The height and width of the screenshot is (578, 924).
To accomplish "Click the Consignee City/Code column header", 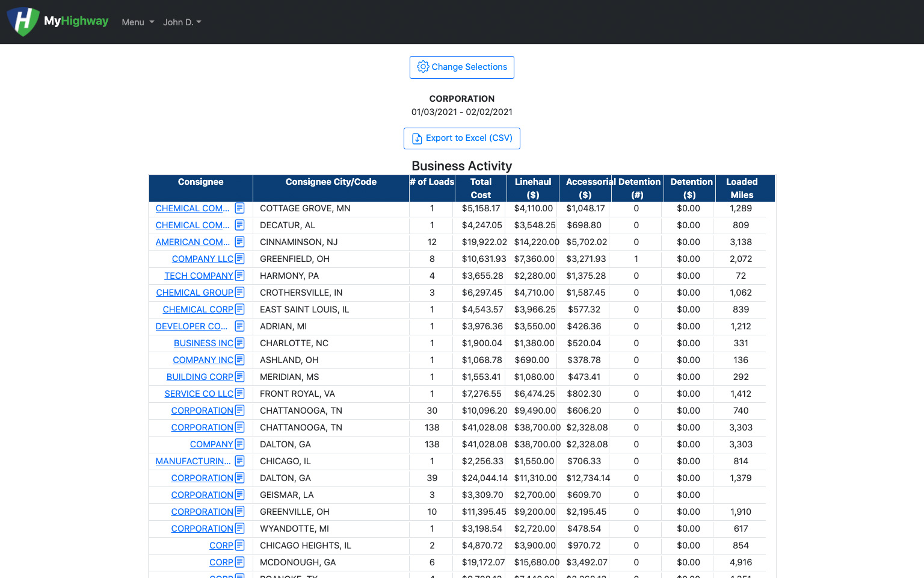I will pyautogui.click(x=331, y=182).
